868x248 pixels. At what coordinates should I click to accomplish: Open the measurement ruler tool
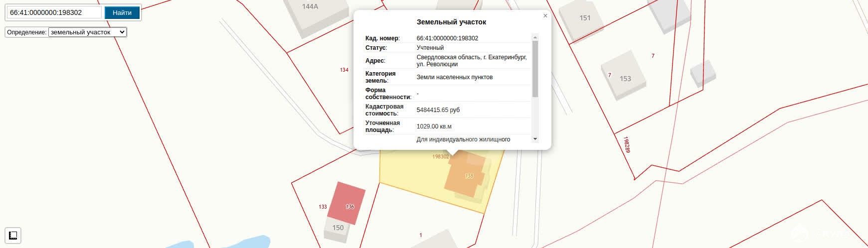[13, 235]
